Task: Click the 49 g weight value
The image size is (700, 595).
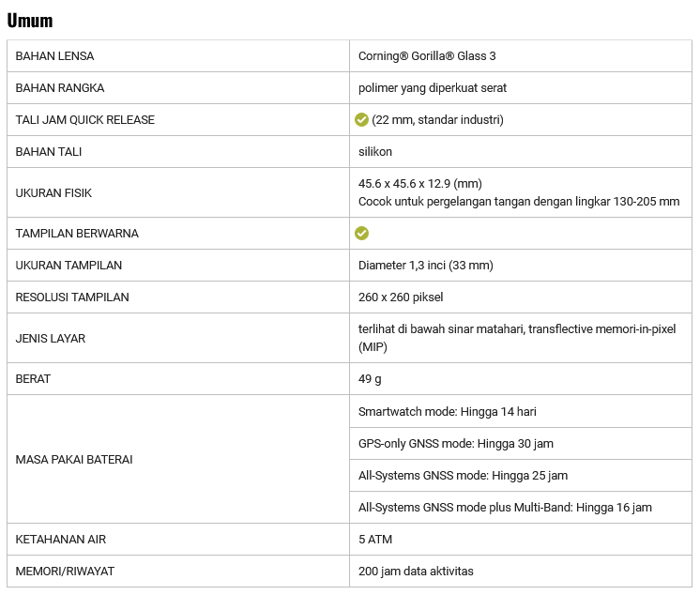Action: point(370,379)
